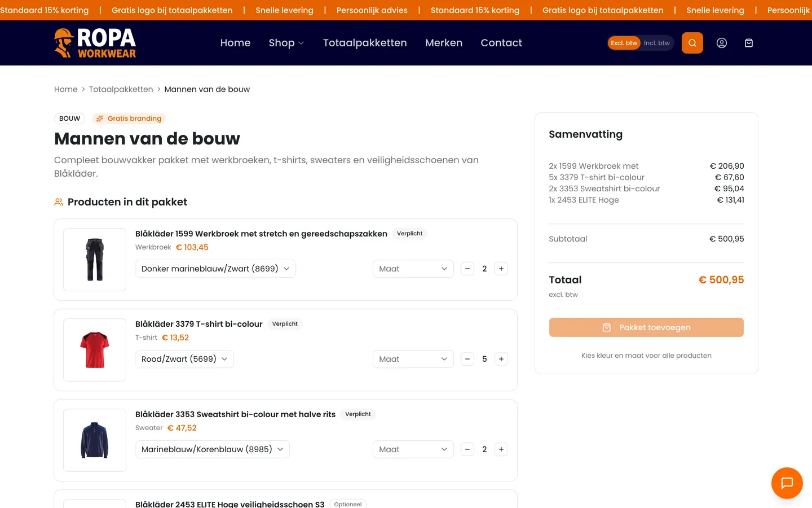Viewport: 812px width, 508px height.
Task: Click summary line 2x 1599 Werkbroek met
Action: click(x=594, y=166)
